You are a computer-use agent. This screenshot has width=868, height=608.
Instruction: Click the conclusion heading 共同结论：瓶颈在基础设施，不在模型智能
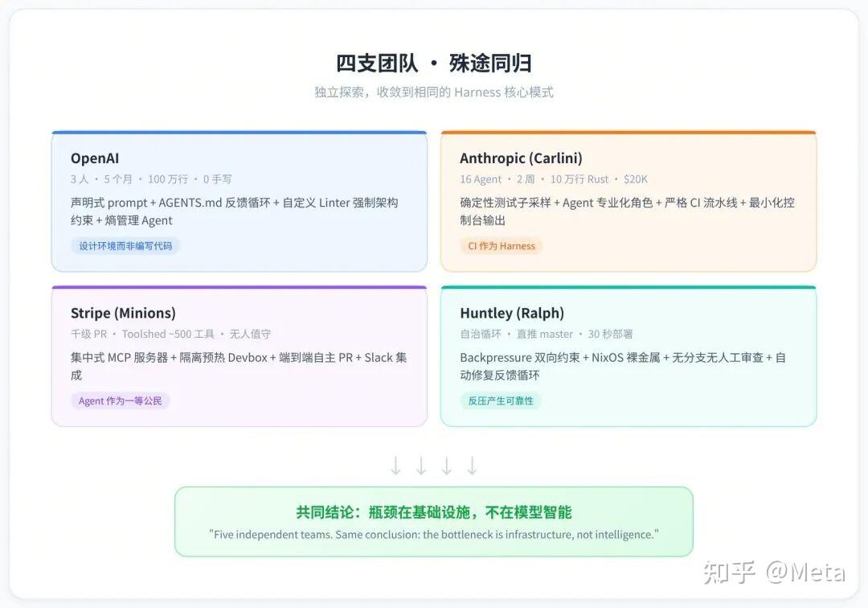[x=433, y=512]
